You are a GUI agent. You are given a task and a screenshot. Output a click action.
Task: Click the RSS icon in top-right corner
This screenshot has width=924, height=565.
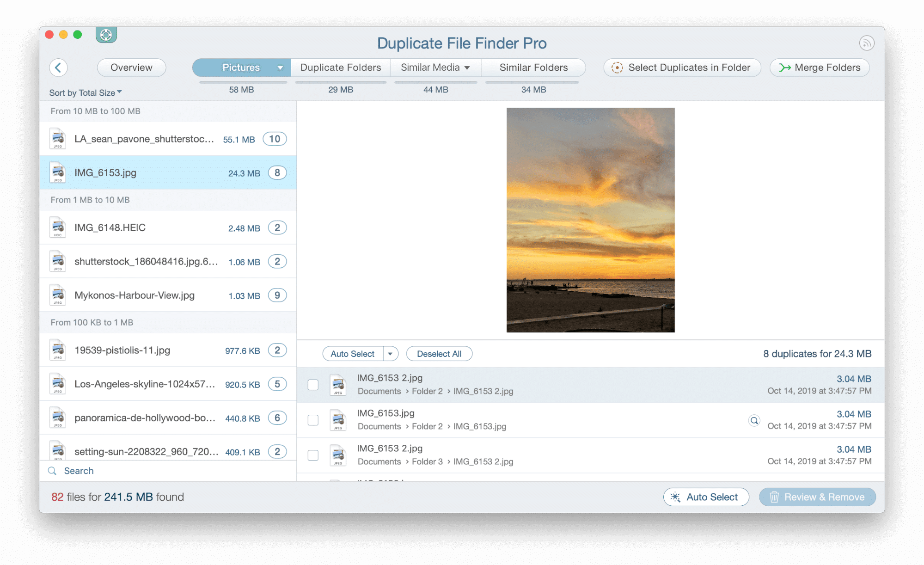coord(867,43)
